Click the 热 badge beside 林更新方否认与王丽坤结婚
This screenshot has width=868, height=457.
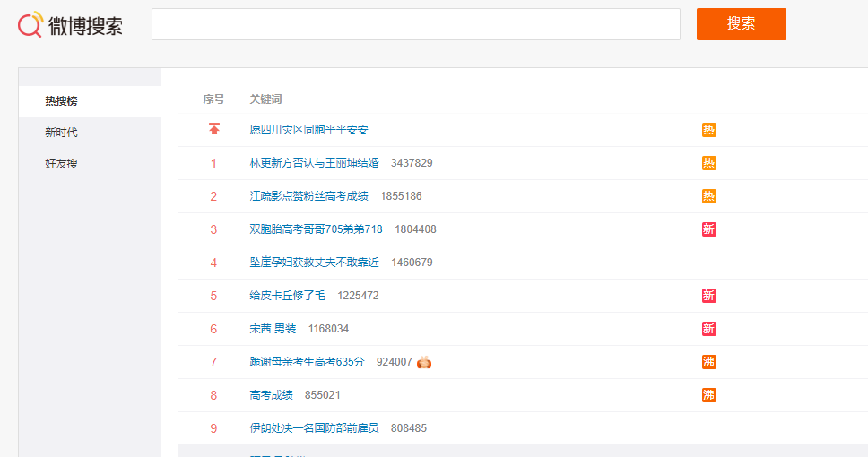click(708, 163)
